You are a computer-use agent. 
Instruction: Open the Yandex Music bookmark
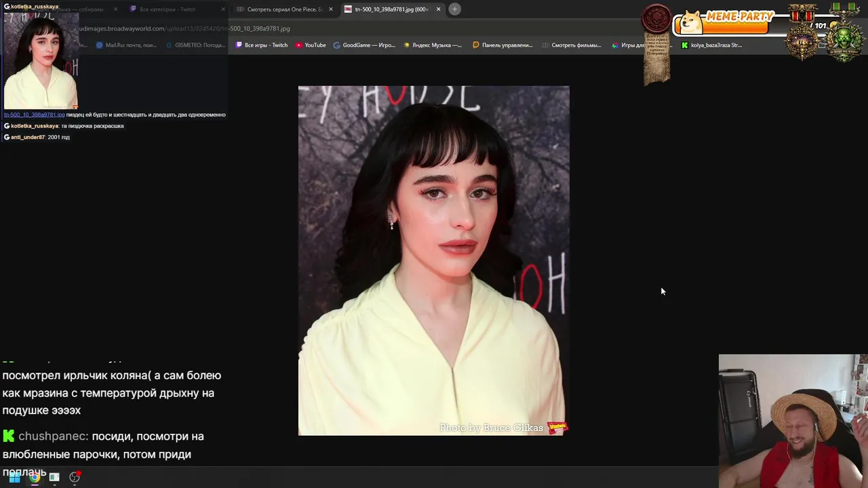pyautogui.click(x=433, y=45)
